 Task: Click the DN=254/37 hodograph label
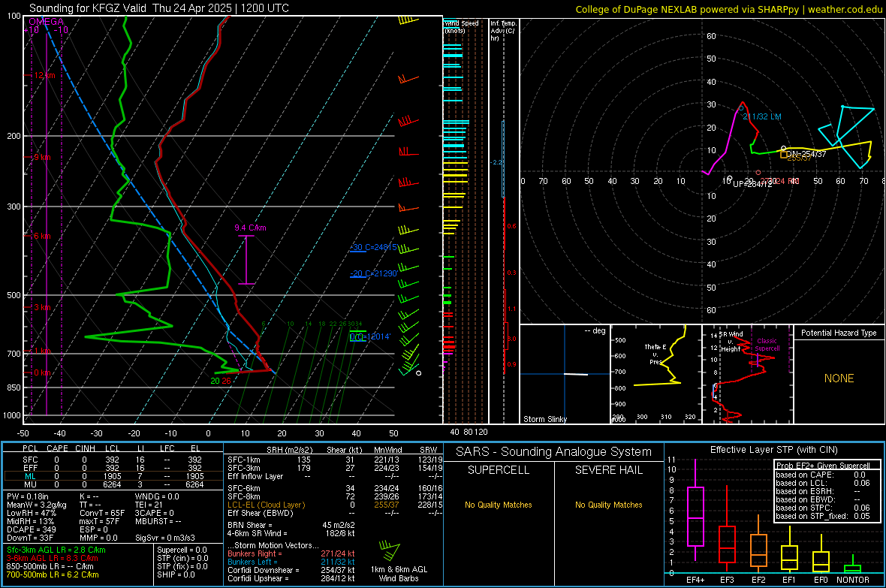807,154
